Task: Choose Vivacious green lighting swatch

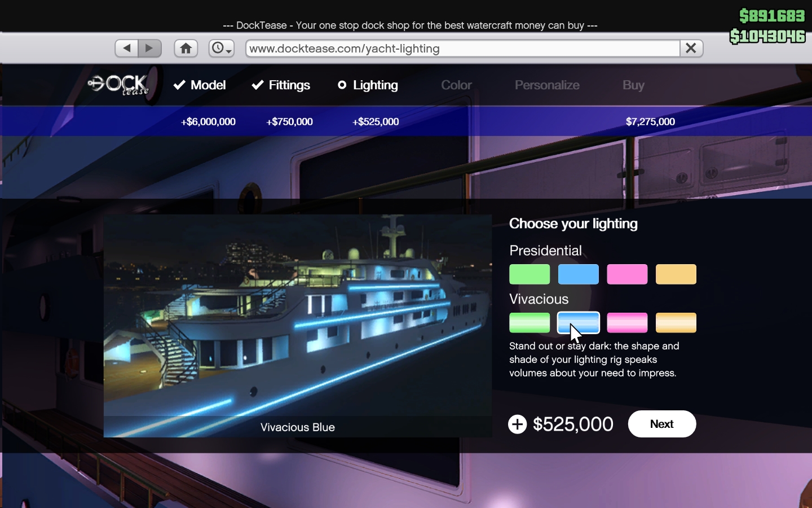Action: coord(529,323)
